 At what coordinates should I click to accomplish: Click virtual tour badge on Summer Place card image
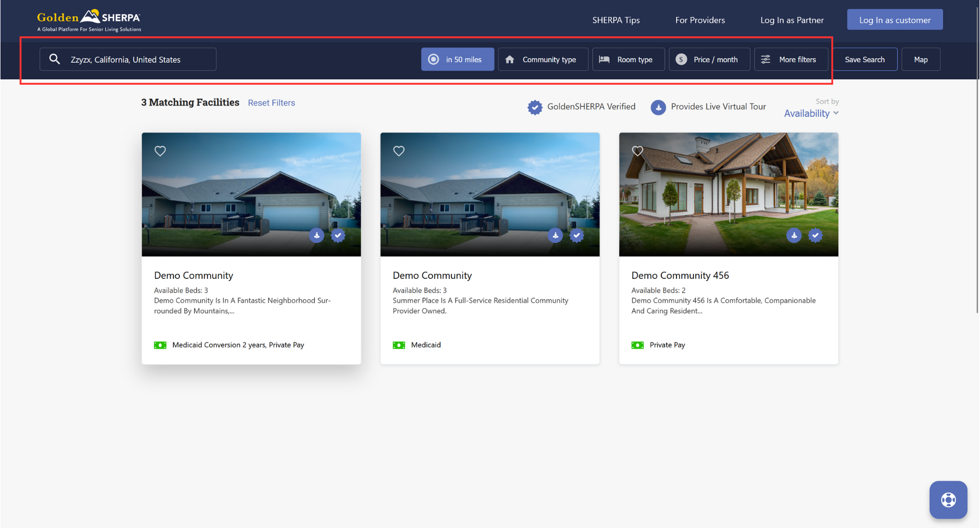[x=555, y=235]
